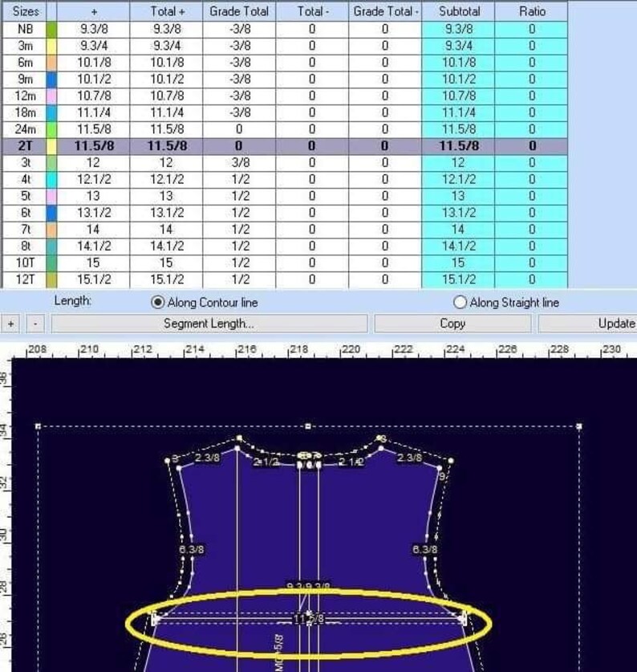
Task: Click the left 6.3/8 side seam label
Action: coord(191,549)
